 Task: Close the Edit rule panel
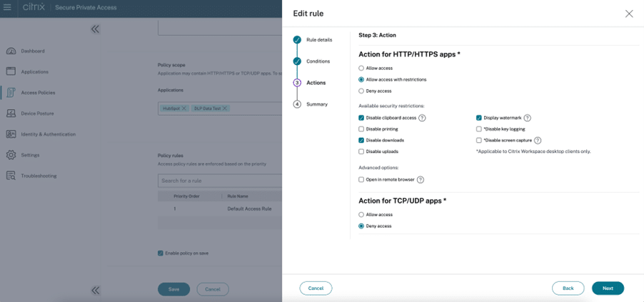(629, 14)
